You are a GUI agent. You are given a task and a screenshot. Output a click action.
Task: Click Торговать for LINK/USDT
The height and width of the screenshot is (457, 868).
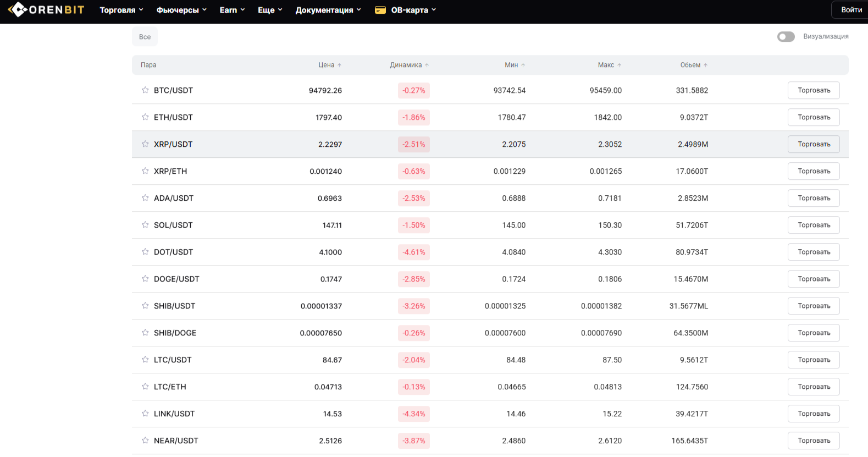814,414
